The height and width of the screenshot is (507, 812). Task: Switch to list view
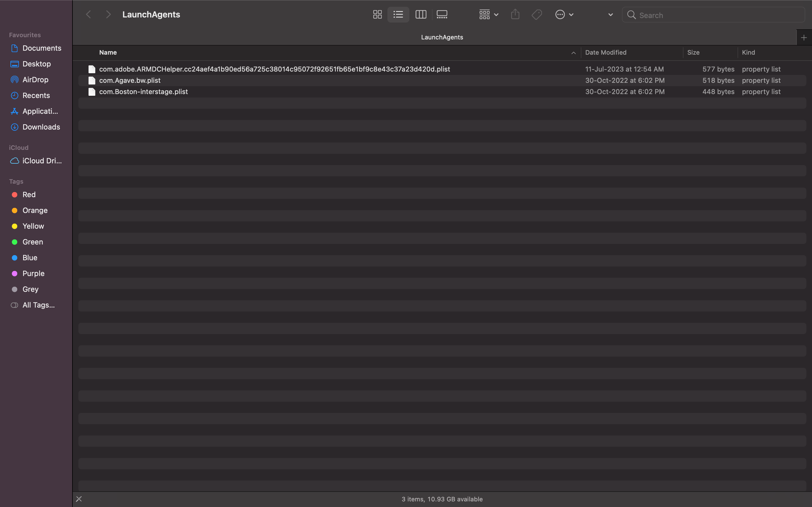(x=398, y=14)
